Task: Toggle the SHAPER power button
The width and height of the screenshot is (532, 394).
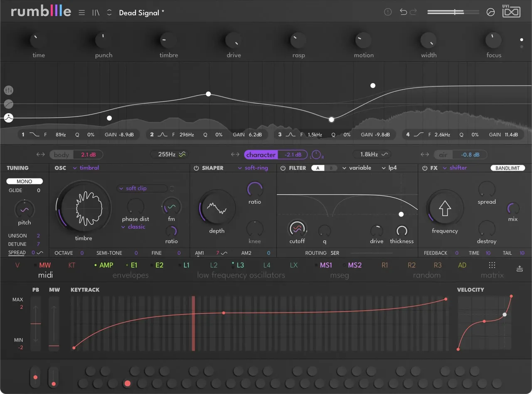Action: point(196,168)
